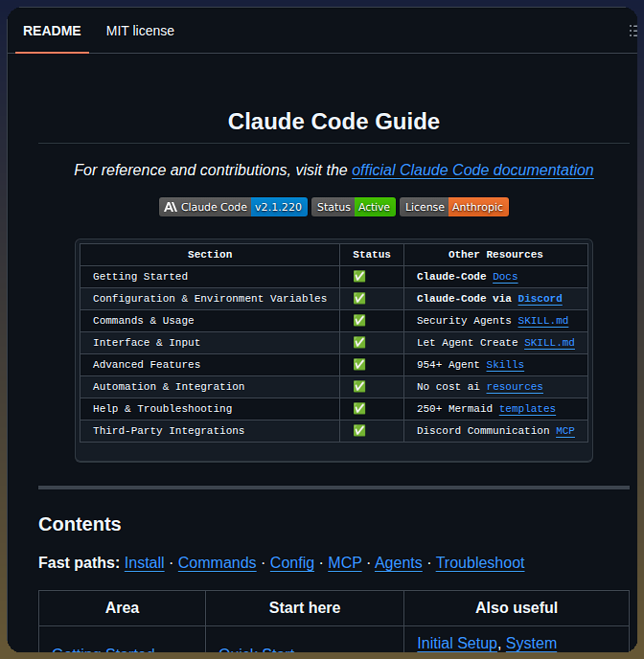Select the 'Help & Troubleshooting' cell text
Image resolution: width=644 pixels, height=659 pixels.
click(x=162, y=408)
